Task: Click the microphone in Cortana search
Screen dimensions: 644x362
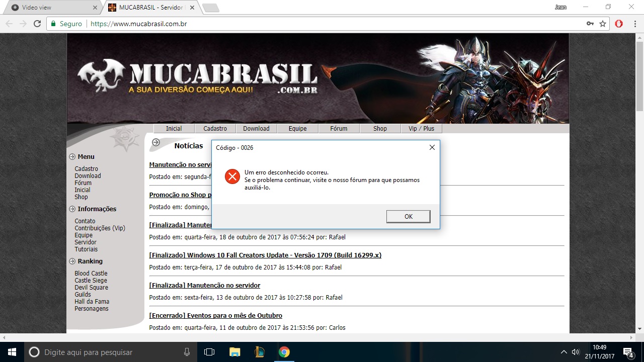Action: click(x=187, y=352)
